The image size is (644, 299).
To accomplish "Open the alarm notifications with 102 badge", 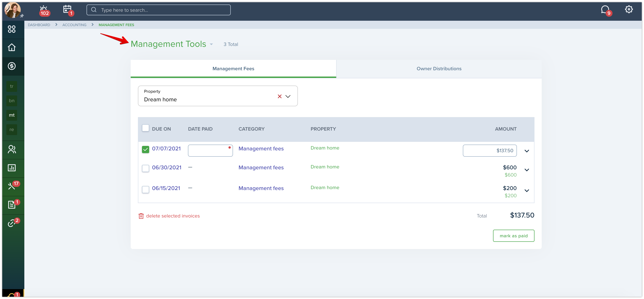I will pyautogui.click(x=44, y=11).
